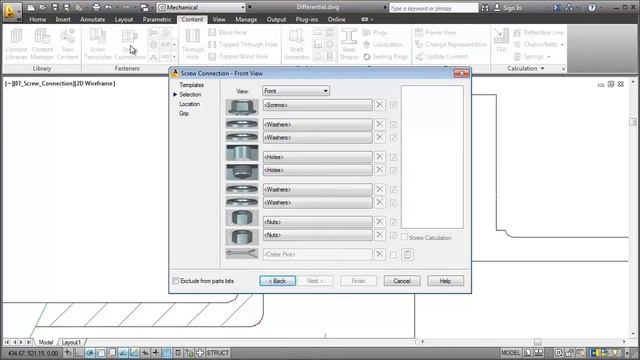Click the Print icon in quick access toolbar
The image size is (640, 360).
coord(96,7)
